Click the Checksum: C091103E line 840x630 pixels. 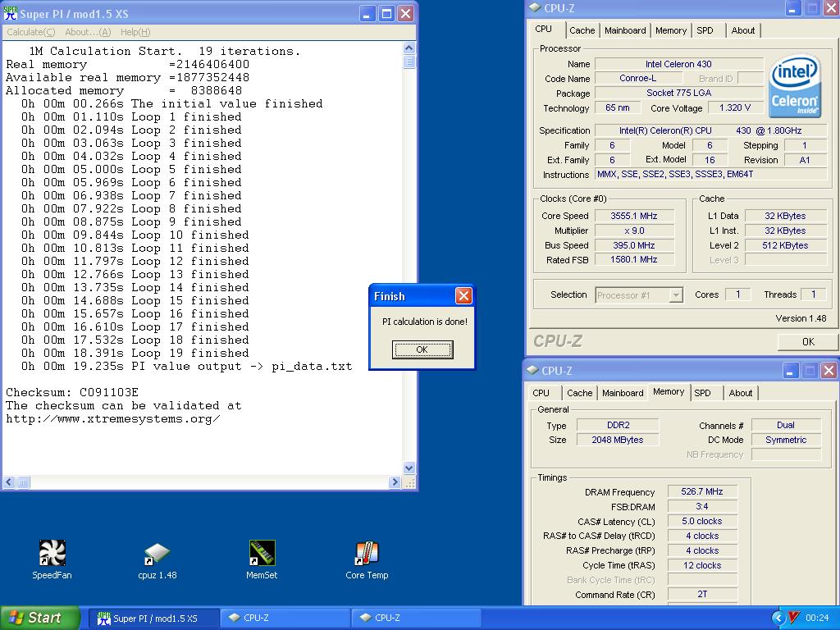(72, 392)
